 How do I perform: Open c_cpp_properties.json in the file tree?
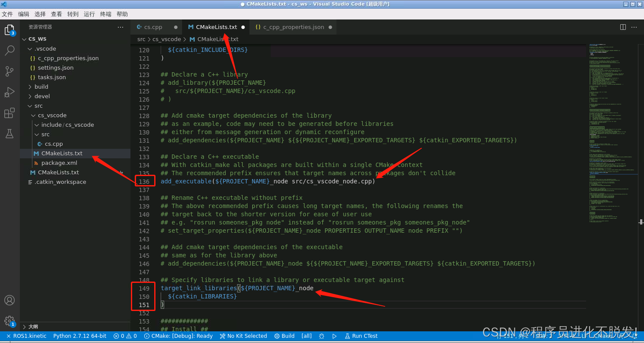click(x=75, y=58)
